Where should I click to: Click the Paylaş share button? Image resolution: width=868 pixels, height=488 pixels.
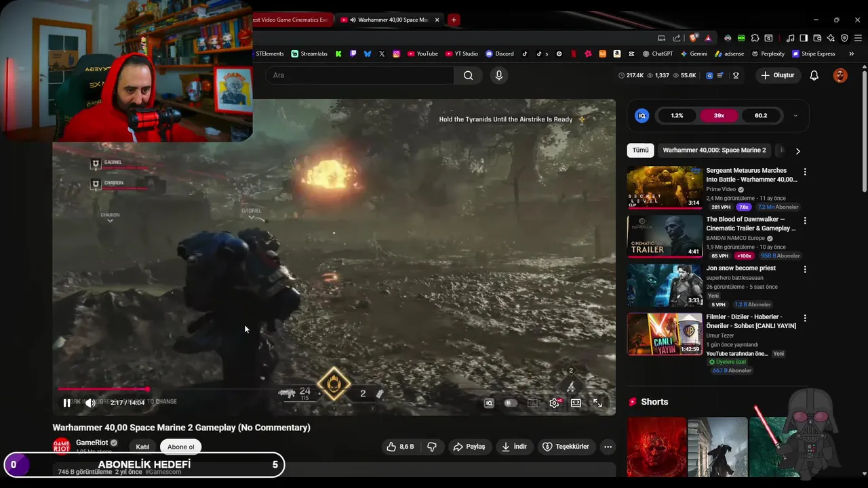pyautogui.click(x=469, y=447)
